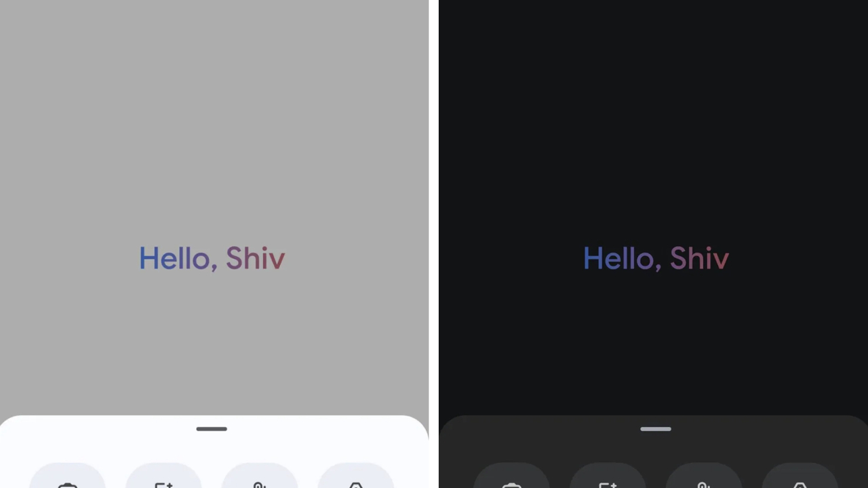868x488 pixels.
Task: Tap the paperclip Files icon in the dark sheet
Action: point(704,484)
